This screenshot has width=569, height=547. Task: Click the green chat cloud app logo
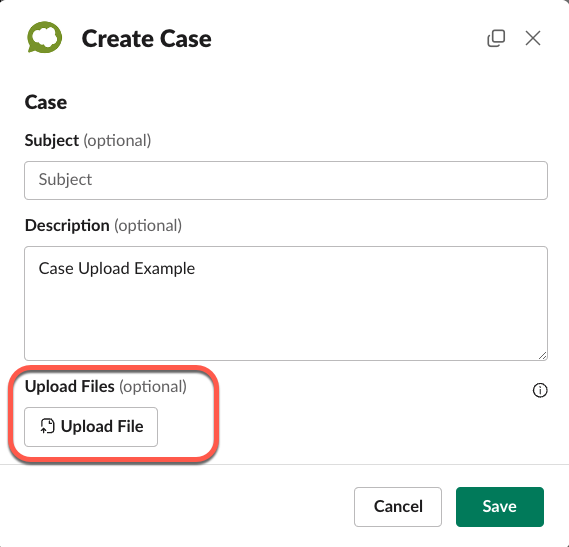45,37
